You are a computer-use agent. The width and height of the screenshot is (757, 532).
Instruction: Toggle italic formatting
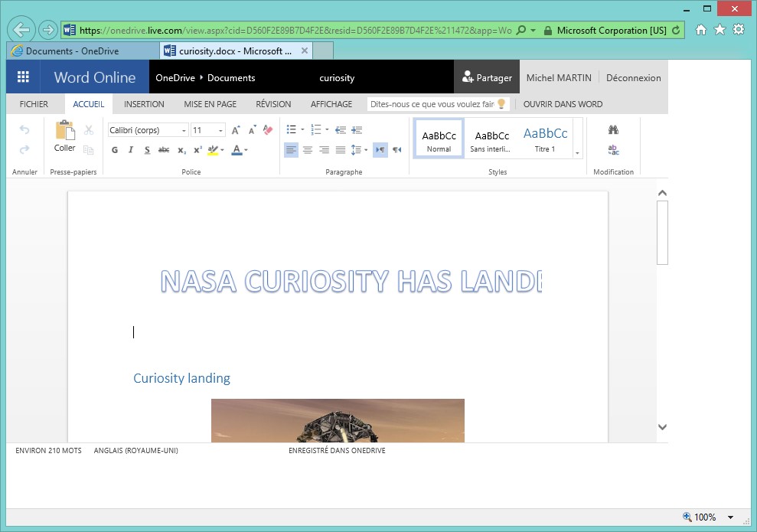(x=131, y=150)
